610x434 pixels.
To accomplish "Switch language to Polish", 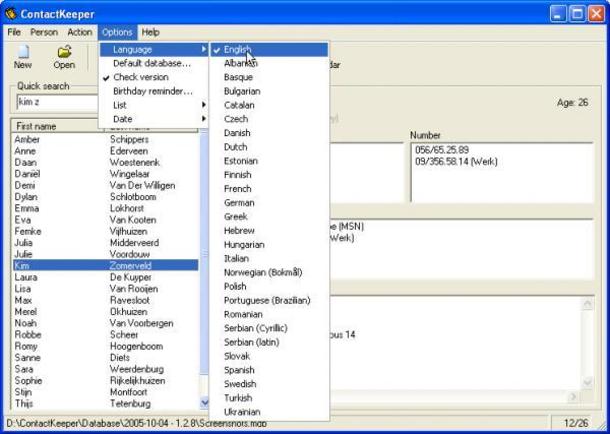I will tap(269, 286).
